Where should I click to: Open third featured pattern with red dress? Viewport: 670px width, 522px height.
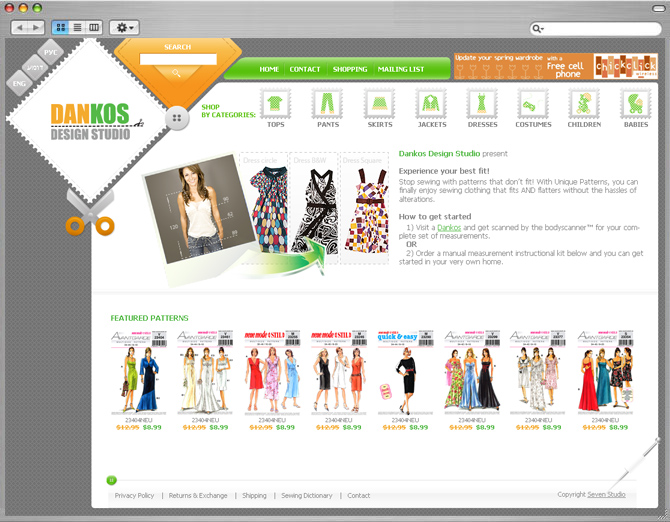pyautogui.click(x=272, y=372)
